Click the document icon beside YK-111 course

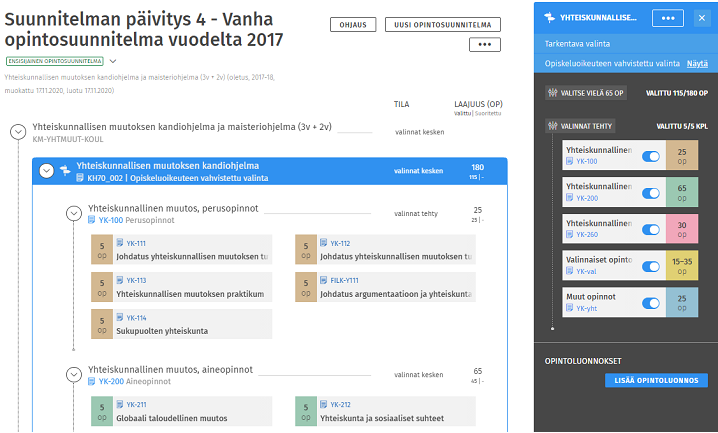pyautogui.click(x=120, y=243)
